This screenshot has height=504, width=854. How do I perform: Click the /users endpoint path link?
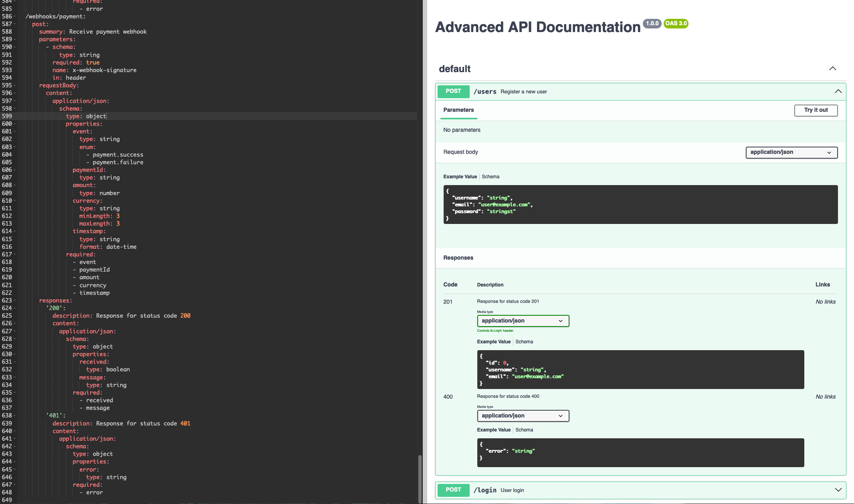tap(485, 92)
